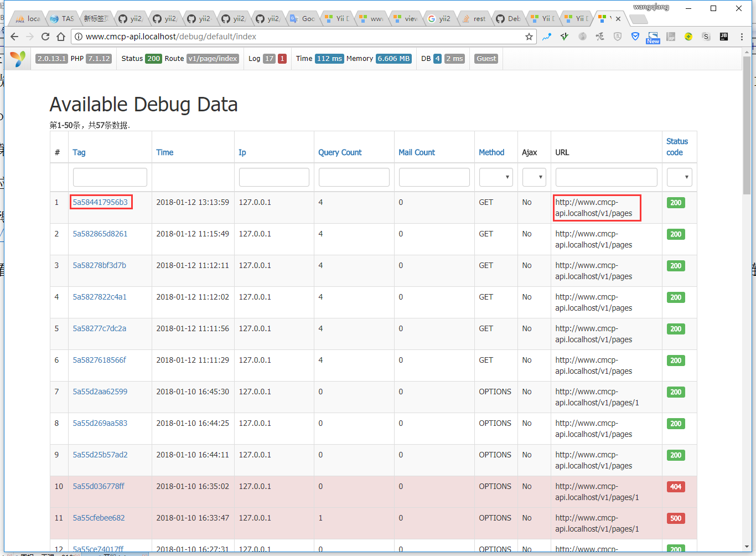This screenshot has width=756, height=556.
Task: Sort table by Query Count column
Action: click(339, 152)
